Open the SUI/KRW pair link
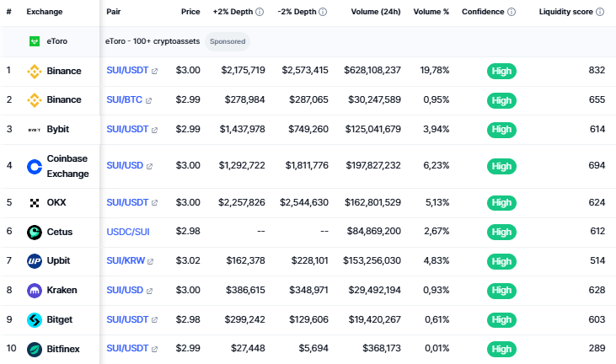616x364 pixels. click(126, 260)
